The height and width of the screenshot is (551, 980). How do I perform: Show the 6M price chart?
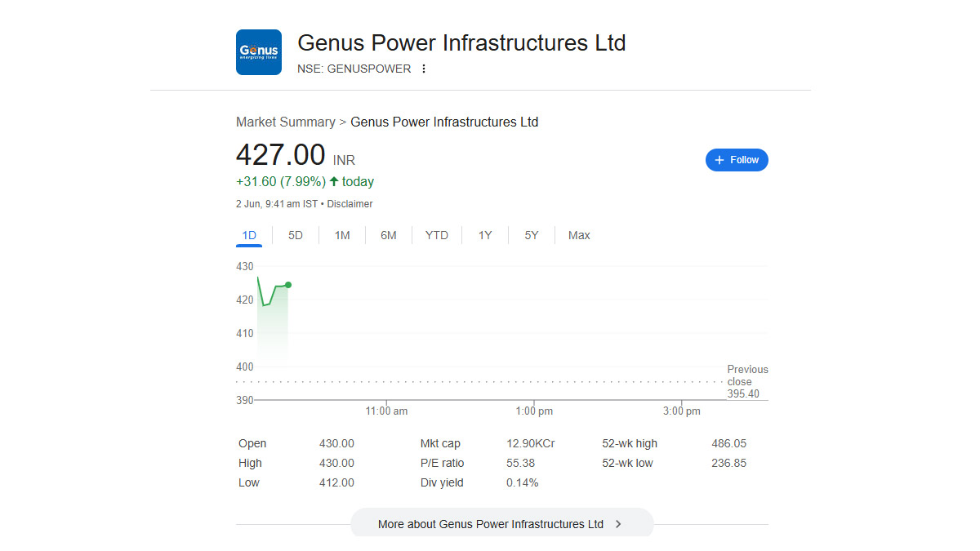(389, 235)
